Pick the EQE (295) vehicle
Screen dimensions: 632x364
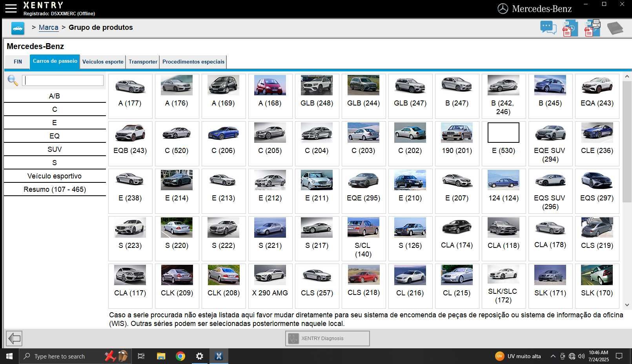point(363,191)
